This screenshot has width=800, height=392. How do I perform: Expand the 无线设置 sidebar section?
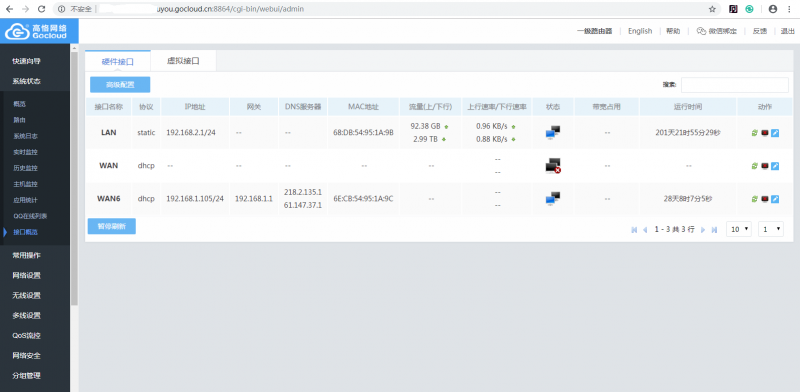click(27, 296)
